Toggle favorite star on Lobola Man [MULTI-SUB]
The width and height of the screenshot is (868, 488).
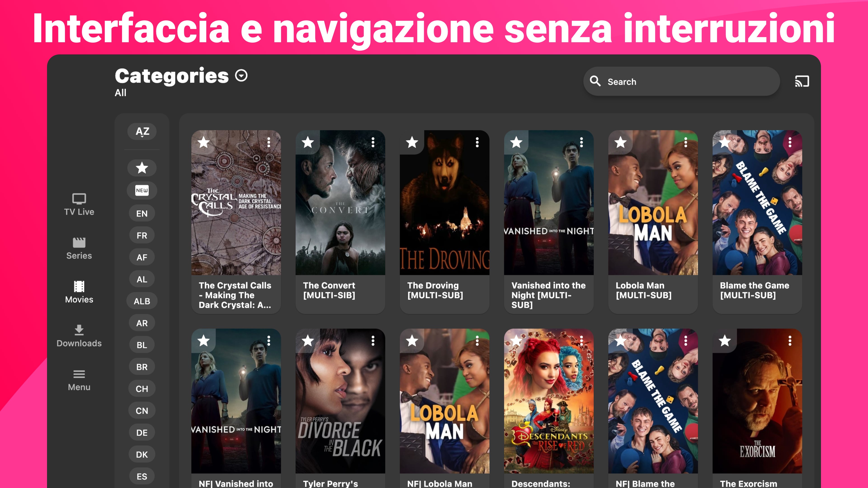point(620,143)
